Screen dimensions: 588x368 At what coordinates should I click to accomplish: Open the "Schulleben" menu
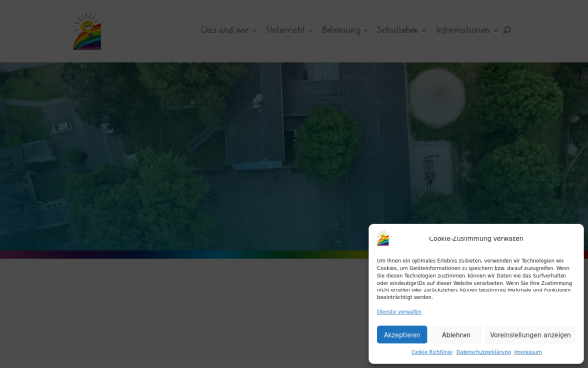(398, 30)
